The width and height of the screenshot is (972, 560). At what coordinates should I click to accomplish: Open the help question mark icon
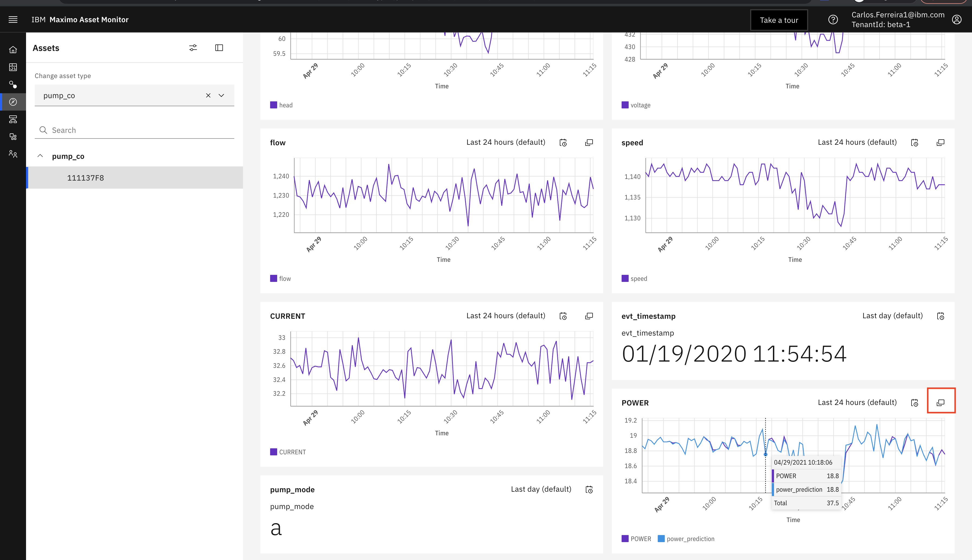pyautogui.click(x=833, y=20)
